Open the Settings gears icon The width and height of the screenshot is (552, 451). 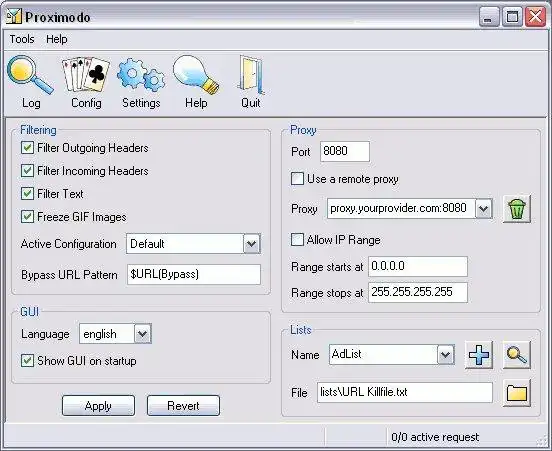[x=141, y=74]
